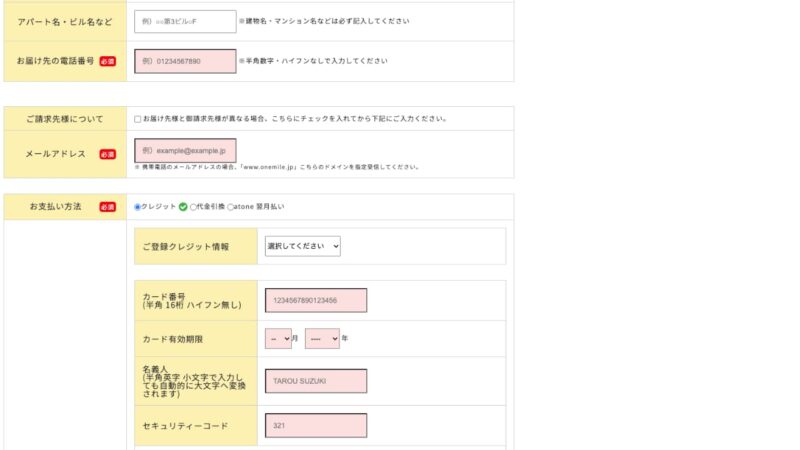Click the apartment/building name input field
800x450 pixels.
click(x=185, y=21)
